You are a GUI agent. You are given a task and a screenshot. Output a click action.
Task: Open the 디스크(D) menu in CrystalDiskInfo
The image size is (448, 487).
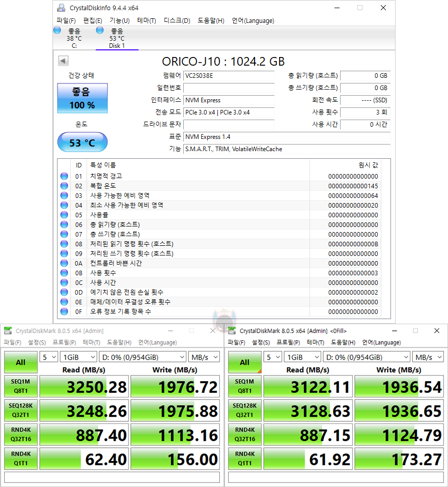(x=177, y=21)
